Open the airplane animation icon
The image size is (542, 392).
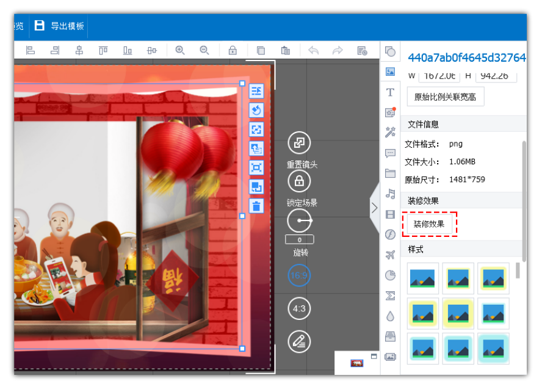coord(390,255)
